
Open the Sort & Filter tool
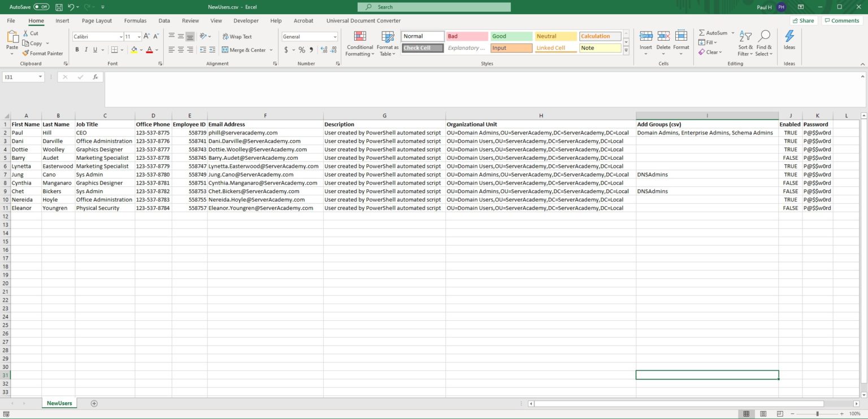point(745,43)
